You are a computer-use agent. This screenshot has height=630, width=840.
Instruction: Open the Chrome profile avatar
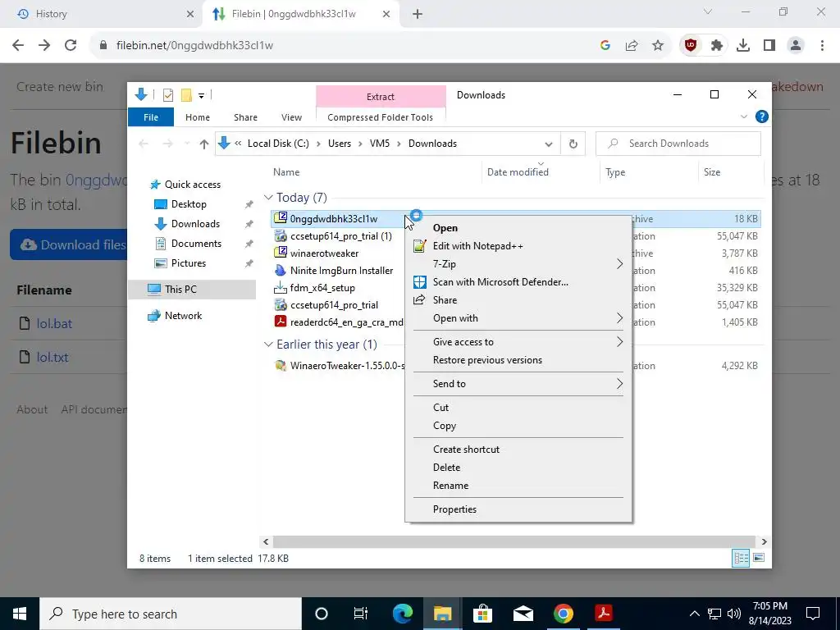coord(796,46)
